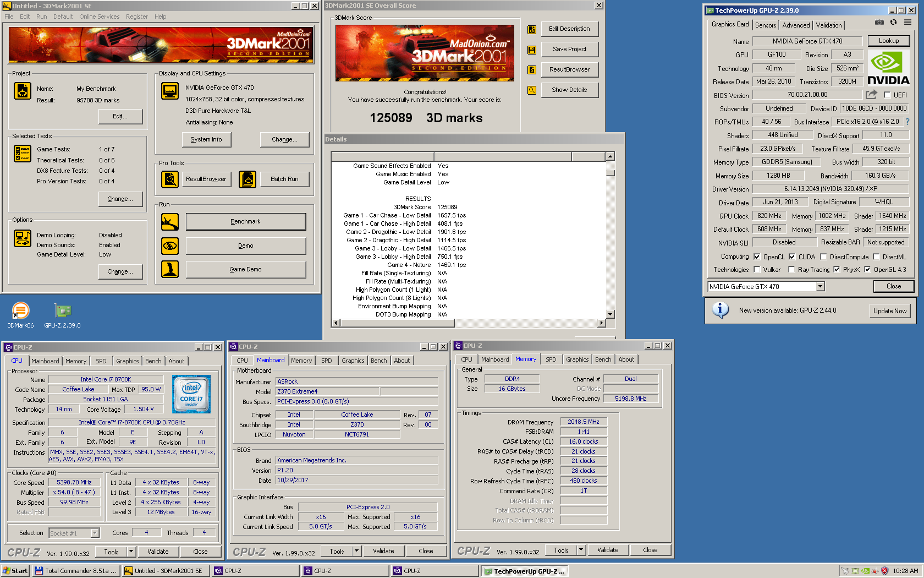Screen dimensions: 924x578
Task: Click the GPU-Z screenshot camera icon
Action: pos(879,22)
